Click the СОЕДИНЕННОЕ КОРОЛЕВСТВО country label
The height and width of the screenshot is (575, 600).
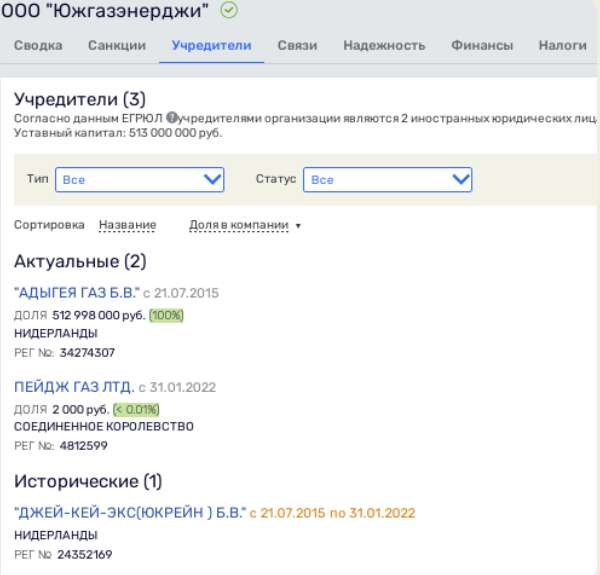coord(104,427)
